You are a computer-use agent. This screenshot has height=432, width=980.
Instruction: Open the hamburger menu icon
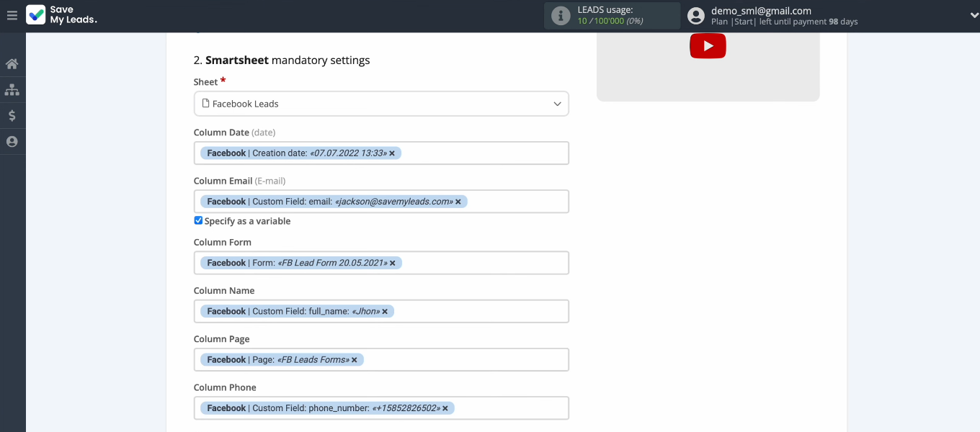(12, 15)
